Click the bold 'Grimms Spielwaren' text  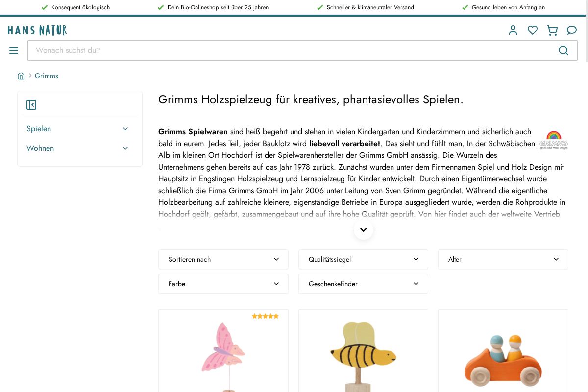coord(193,131)
